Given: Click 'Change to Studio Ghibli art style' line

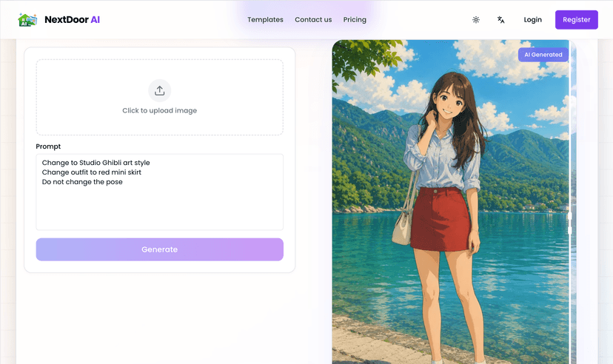Looking at the screenshot, I should click(96, 163).
